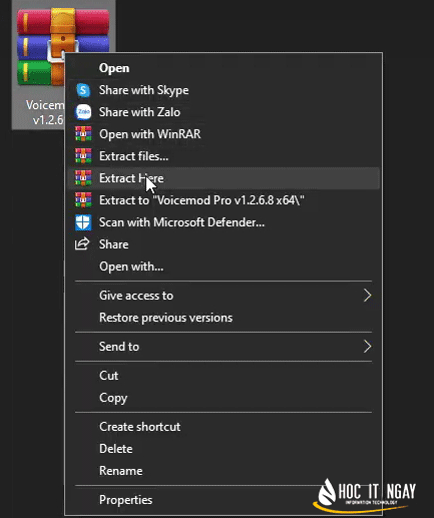
Task: Choose Share with Zalo
Action: (x=223, y=112)
